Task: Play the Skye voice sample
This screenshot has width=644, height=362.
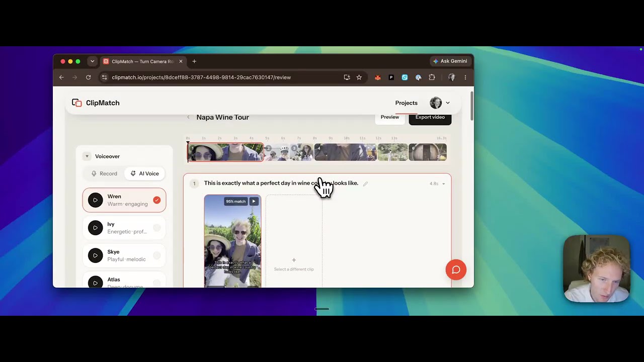Action: (95, 255)
